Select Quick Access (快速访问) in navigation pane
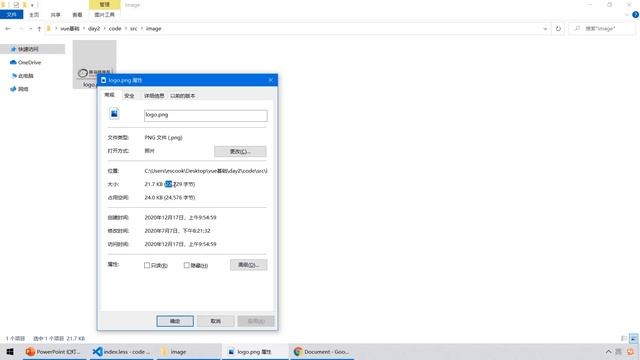 coord(33,49)
